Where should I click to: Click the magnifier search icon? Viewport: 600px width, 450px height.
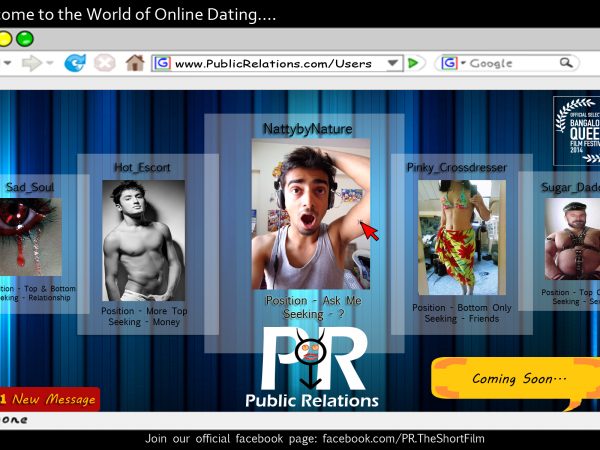566,62
